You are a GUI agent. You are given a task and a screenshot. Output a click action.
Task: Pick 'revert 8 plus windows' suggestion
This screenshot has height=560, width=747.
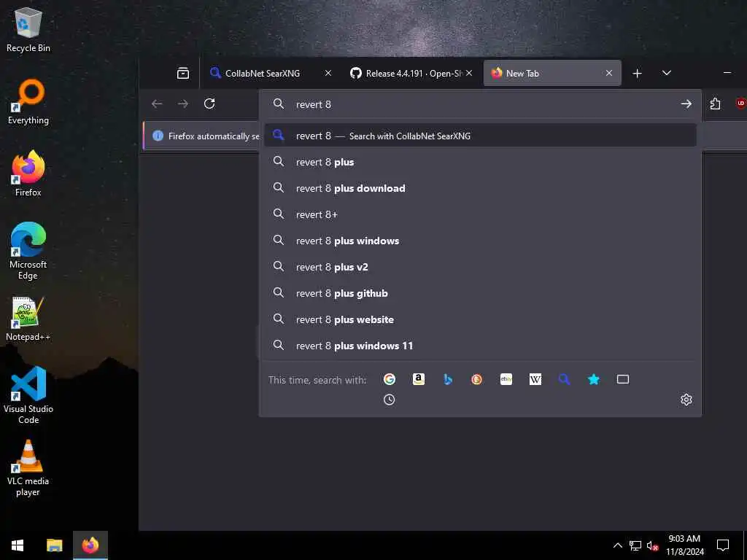click(480, 241)
